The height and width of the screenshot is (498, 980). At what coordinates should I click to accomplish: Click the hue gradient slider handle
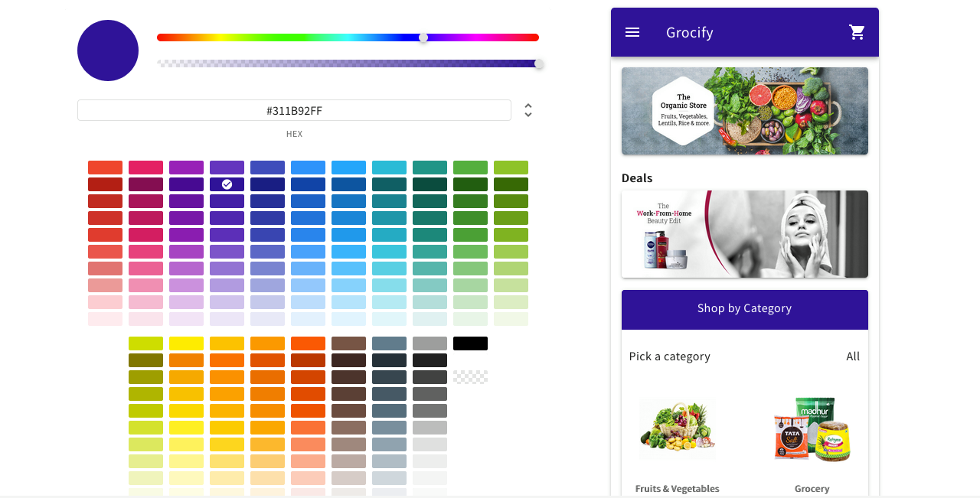[423, 36]
